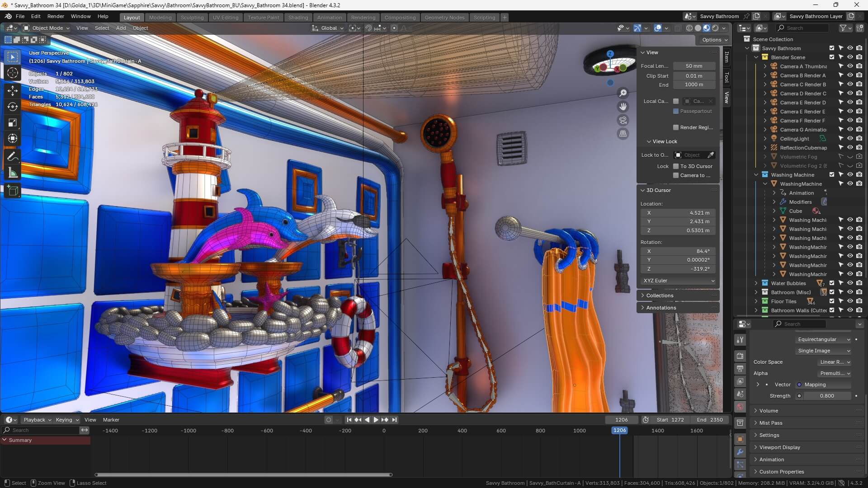Open World properties tab

[x=740, y=406]
